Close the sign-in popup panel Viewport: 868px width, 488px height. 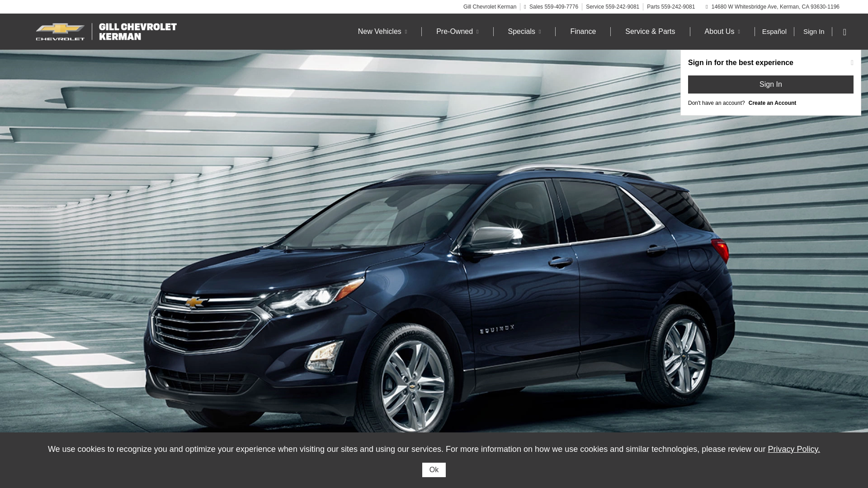(852, 63)
